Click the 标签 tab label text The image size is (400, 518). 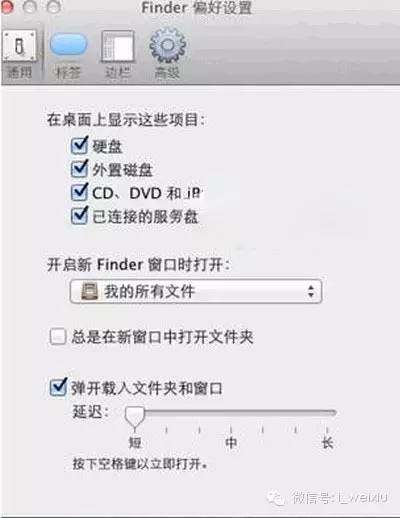(68, 72)
